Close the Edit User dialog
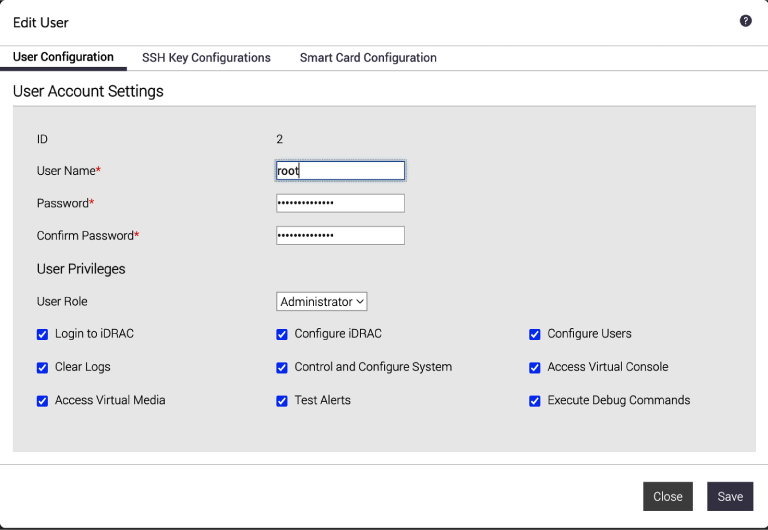The image size is (768, 530). click(x=668, y=496)
